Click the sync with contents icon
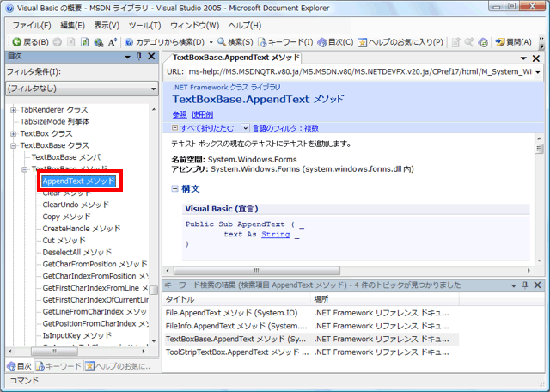Screen dimensions: 550x392 [x=483, y=42]
